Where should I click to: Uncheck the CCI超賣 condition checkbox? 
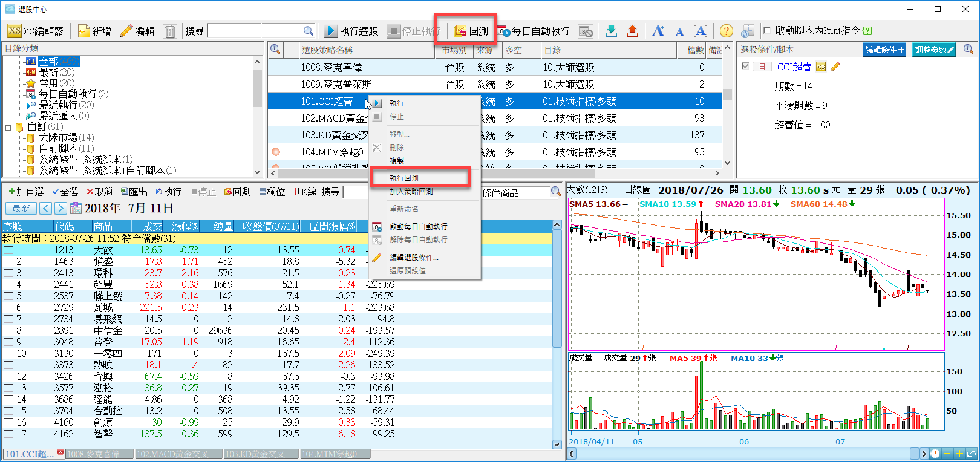pos(745,67)
